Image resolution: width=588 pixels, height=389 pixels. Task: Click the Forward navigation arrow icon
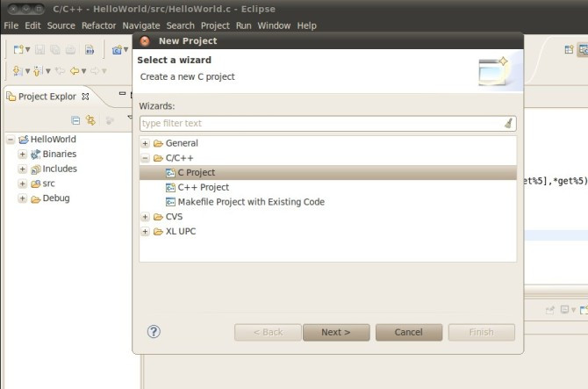point(95,70)
